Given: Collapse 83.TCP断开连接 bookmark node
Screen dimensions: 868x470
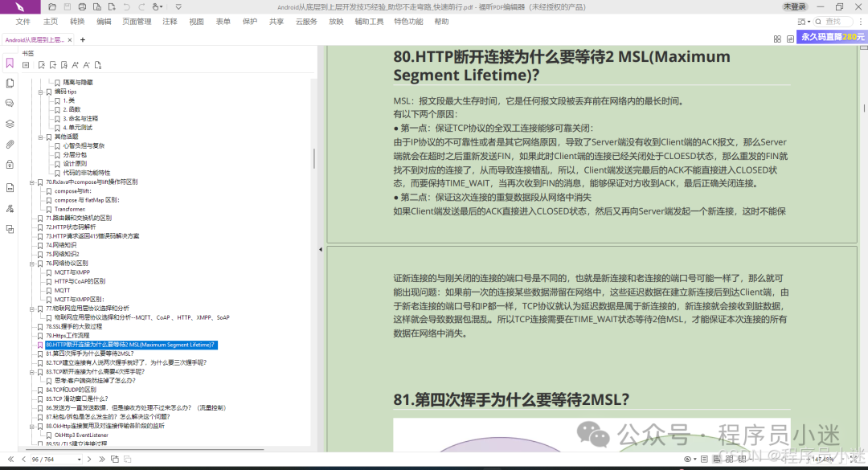Looking at the screenshot, I should coord(32,372).
